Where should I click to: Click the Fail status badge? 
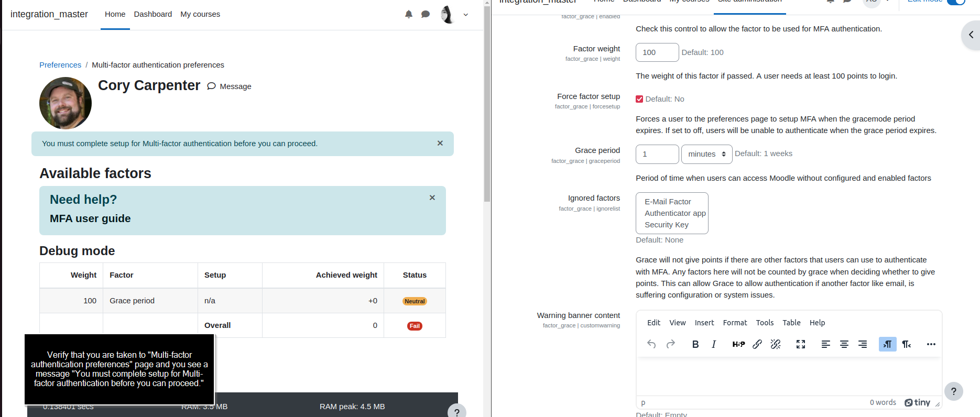tap(415, 326)
